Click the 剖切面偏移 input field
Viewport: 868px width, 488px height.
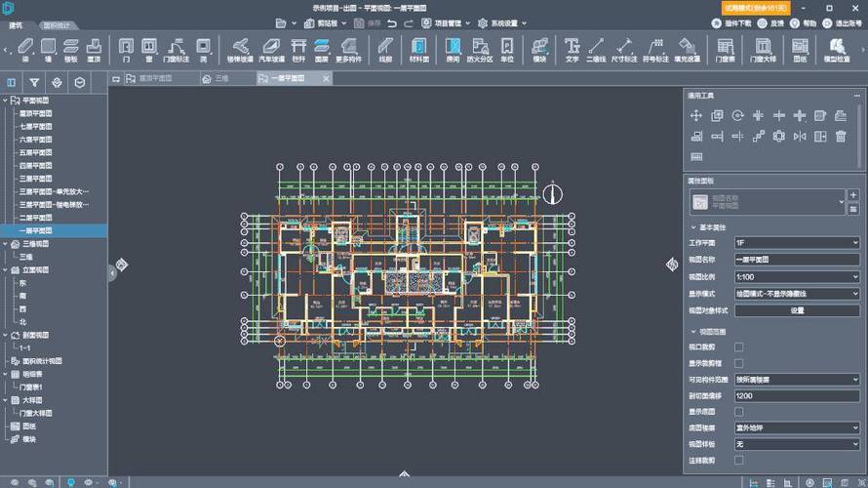(x=795, y=395)
